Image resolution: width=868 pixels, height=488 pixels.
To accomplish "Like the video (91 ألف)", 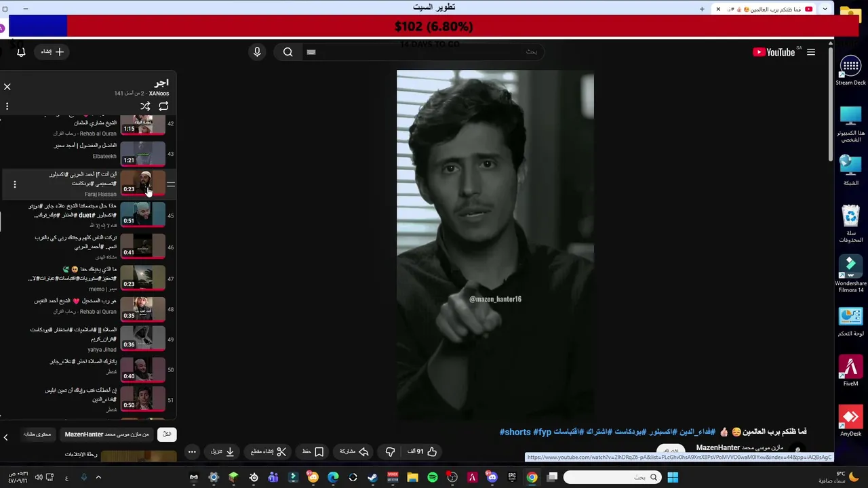I will [x=422, y=451].
